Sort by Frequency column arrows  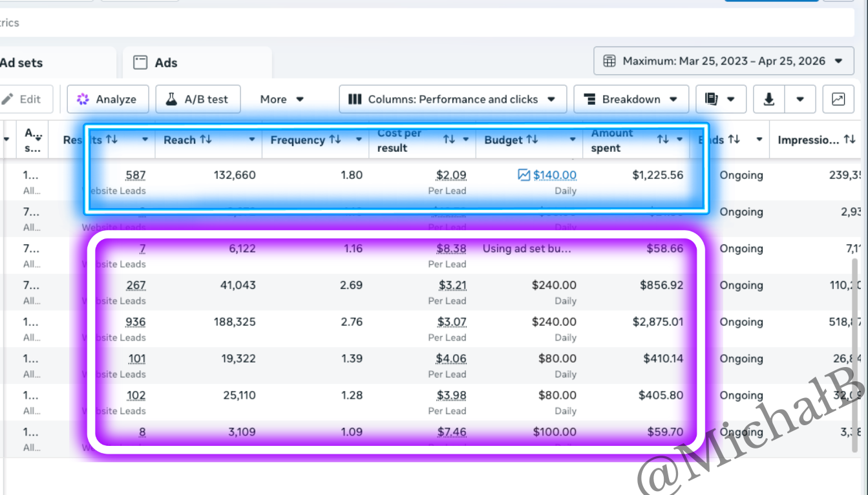pos(335,140)
